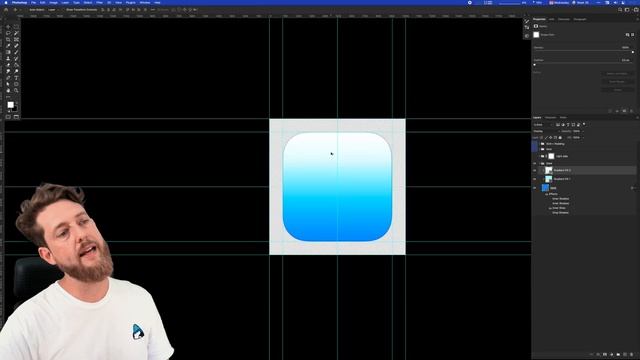Hide the Base group with its eye
Screen dimensions: 640x360
pos(535,163)
